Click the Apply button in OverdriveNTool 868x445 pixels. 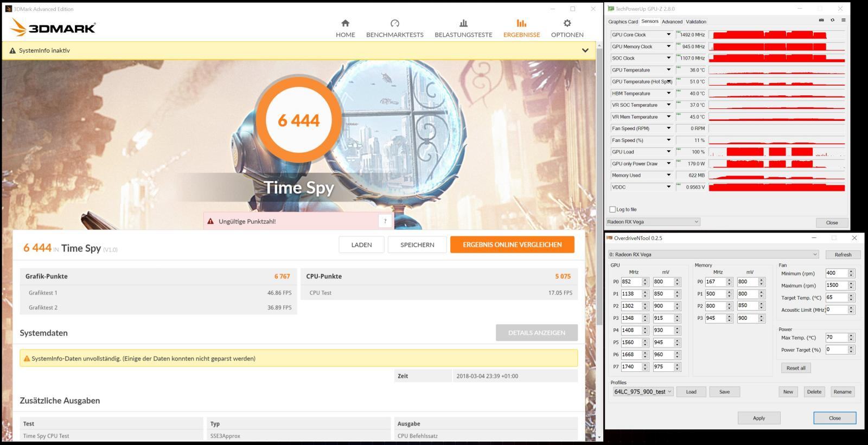[x=759, y=418]
